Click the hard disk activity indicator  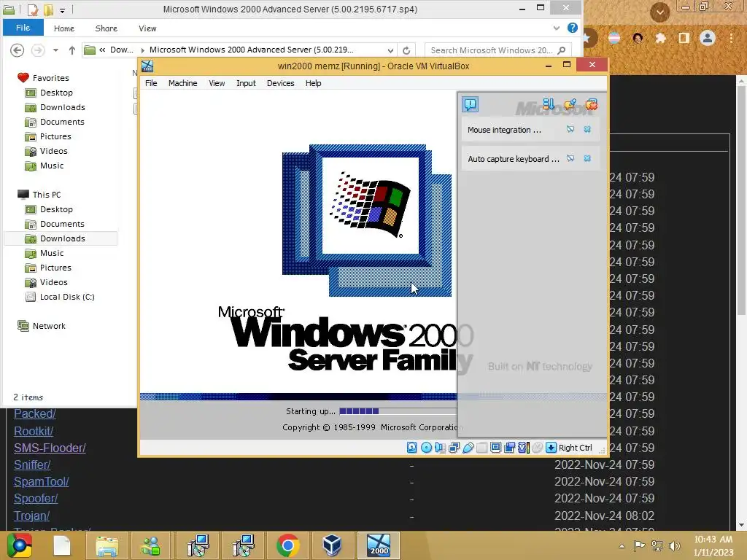tap(412, 447)
